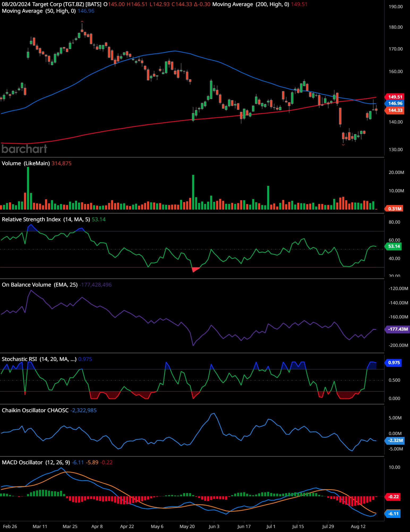Image resolution: width=410 pixels, height=532 pixels.
Task: Click the Jul 29 date axis label
Action: [328, 526]
